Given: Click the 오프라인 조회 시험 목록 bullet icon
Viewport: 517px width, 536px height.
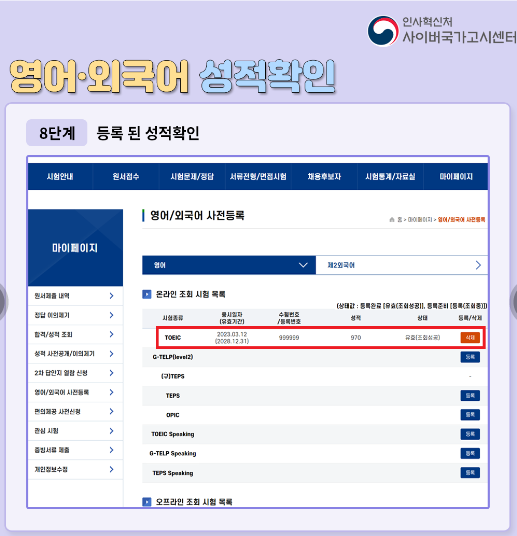Looking at the screenshot, I should [x=147, y=502].
